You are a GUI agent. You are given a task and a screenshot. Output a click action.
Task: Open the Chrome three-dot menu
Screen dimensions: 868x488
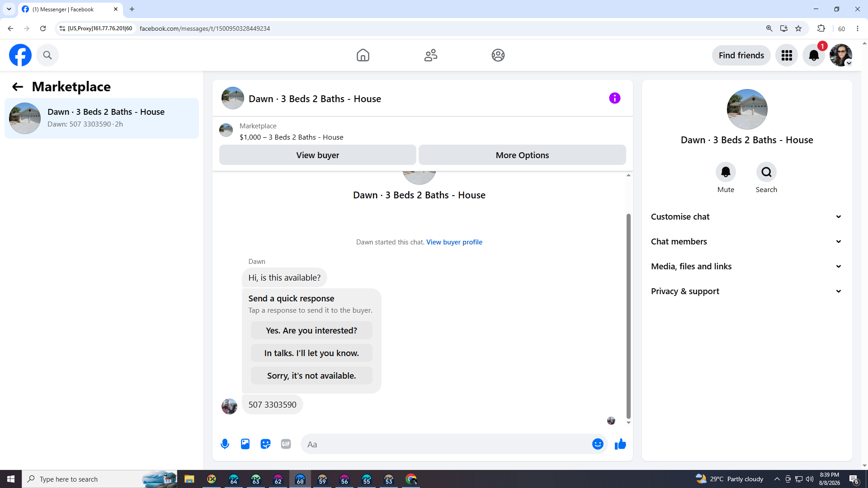coord(858,28)
